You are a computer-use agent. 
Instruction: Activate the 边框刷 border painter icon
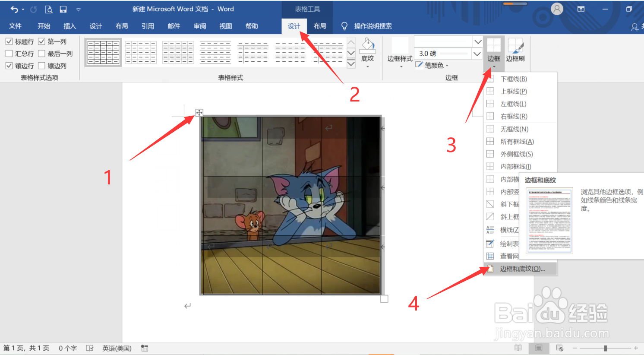(x=515, y=50)
